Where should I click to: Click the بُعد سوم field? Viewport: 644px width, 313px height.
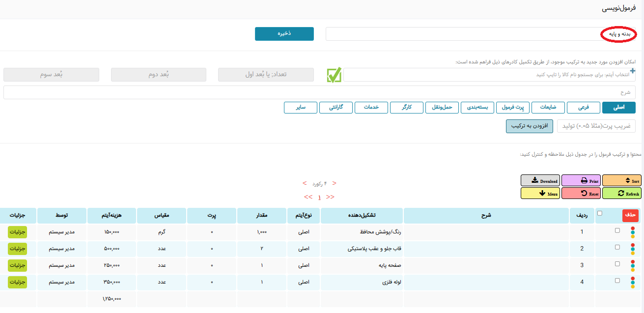click(x=51, y=75)
